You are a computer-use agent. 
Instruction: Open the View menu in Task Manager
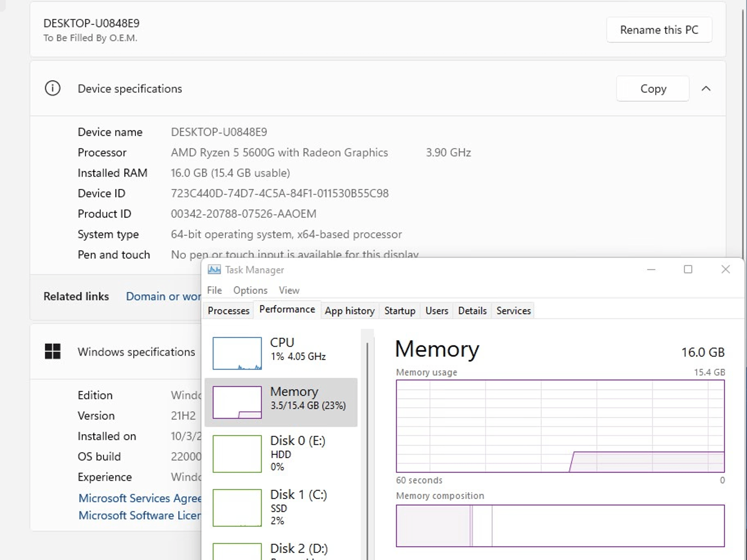289,290
